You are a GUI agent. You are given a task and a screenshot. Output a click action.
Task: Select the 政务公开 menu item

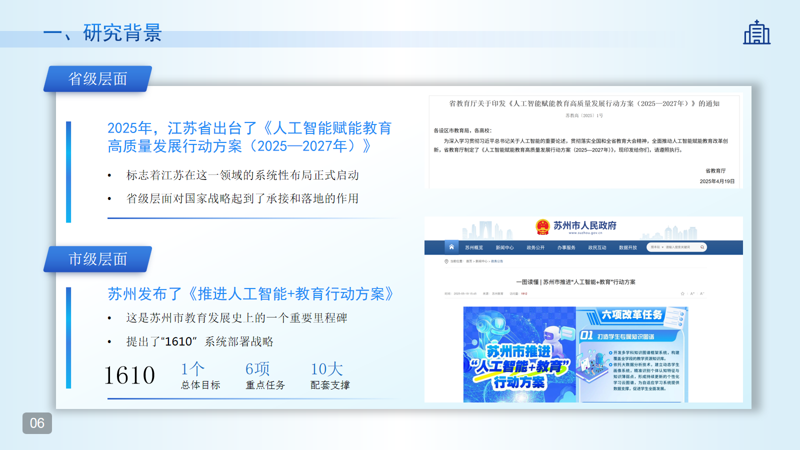536,247
